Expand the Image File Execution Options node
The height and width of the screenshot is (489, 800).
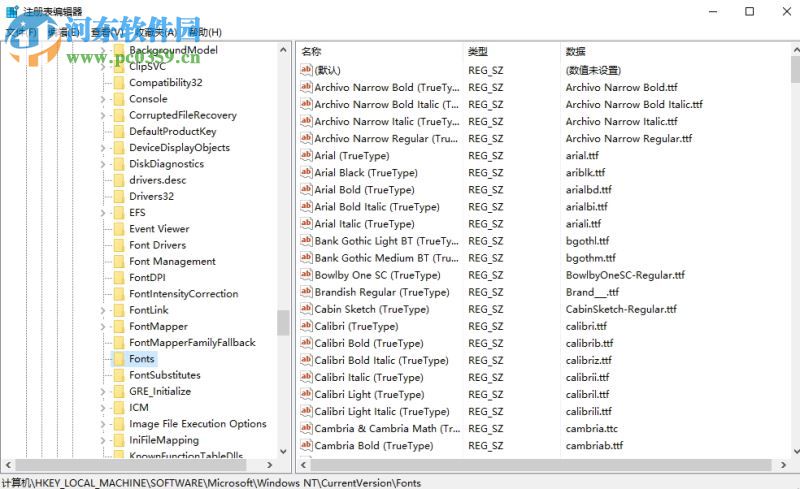(103, 424)
